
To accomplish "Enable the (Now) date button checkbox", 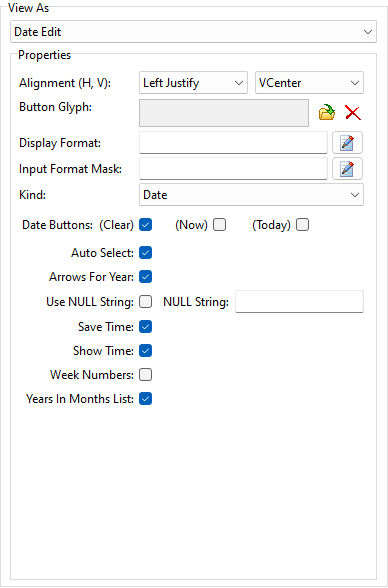I will (219, 225).
